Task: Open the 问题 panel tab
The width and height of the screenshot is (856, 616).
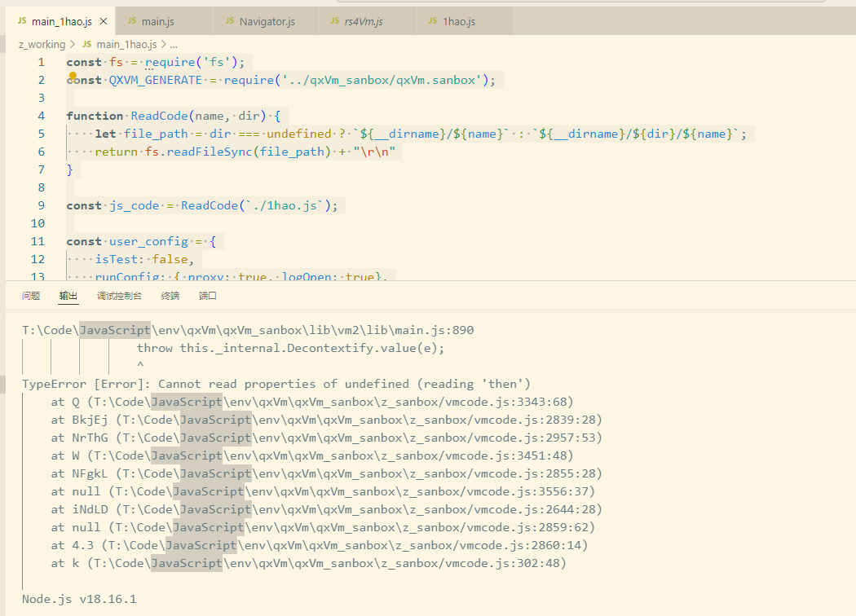Action: (31, 296)
